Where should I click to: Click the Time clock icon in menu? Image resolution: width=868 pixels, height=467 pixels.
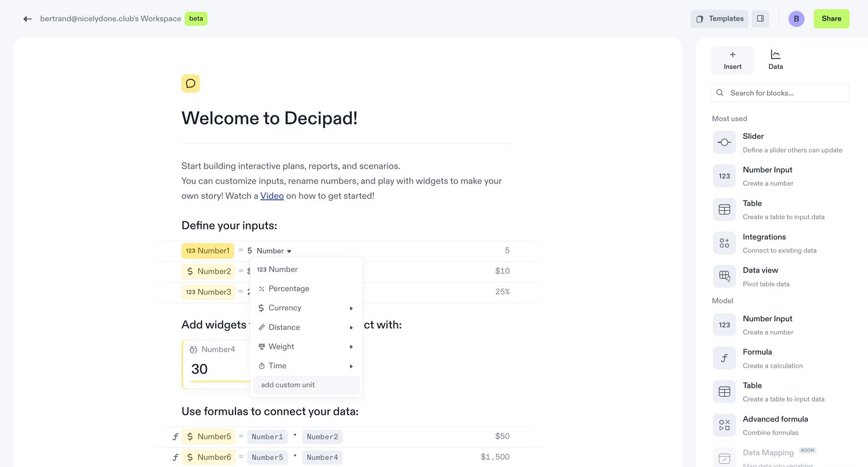(x=262, y=366)
